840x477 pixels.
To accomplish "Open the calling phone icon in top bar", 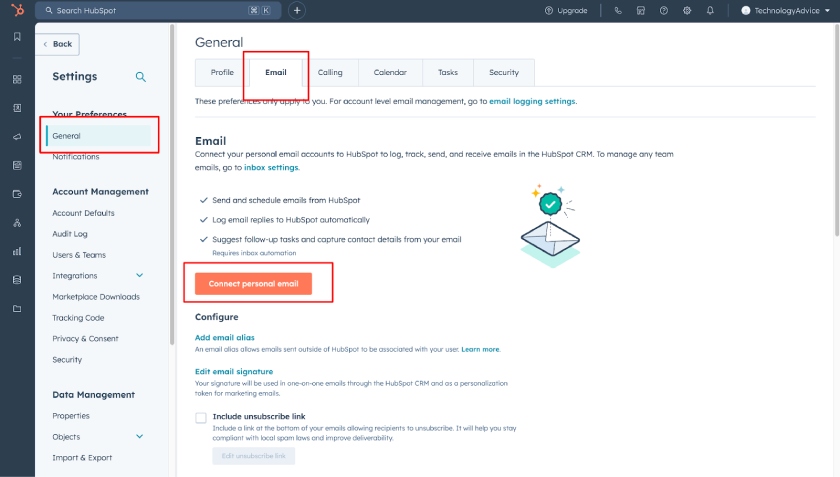I will coord(618,10).
